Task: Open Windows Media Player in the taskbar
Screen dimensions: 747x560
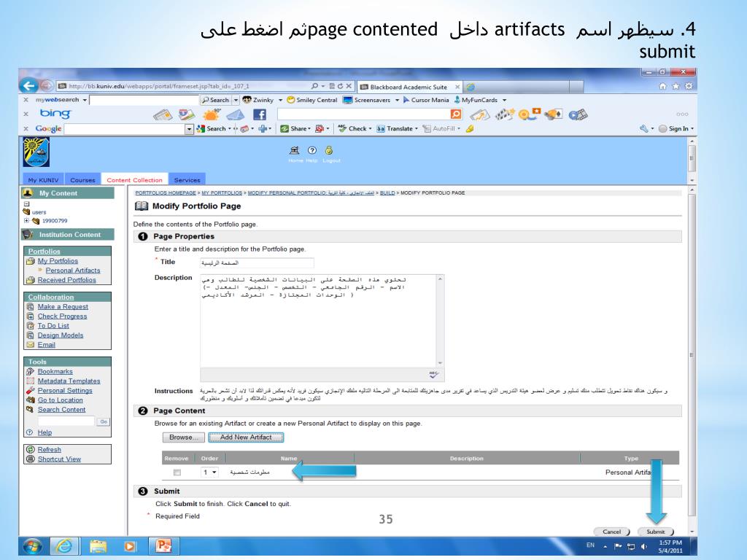Action: click(130, 546)
